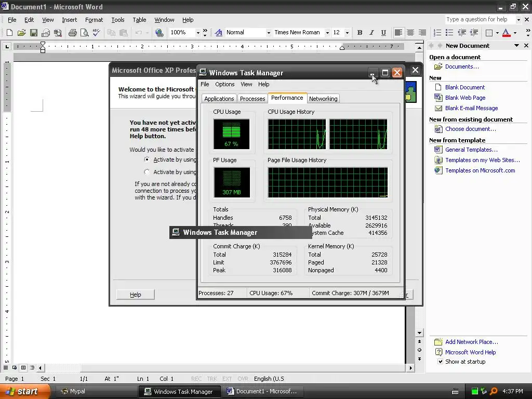Image resolution: width=532 pixels, height=399 pixels.
Task: Switch to Task Manager Applications tab
Action: pyautogui.click(x=219, y=98)
